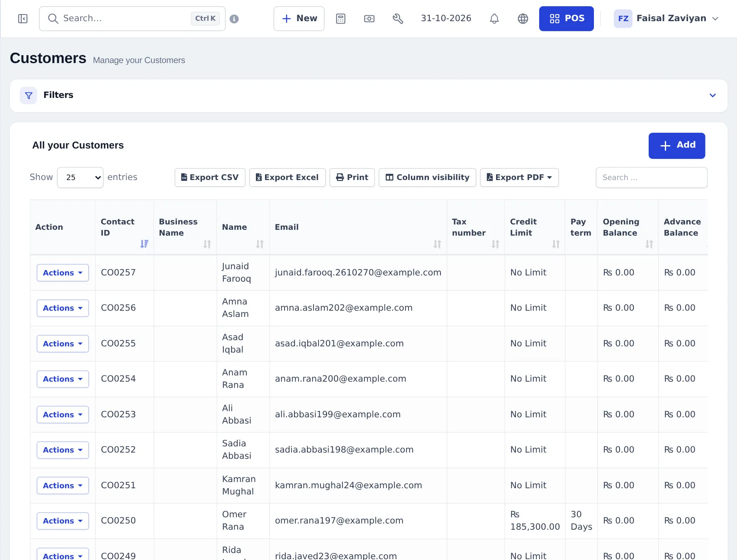Click the Kamran Mughal name cell
This screenshot has height=560, width=737.
243,485
